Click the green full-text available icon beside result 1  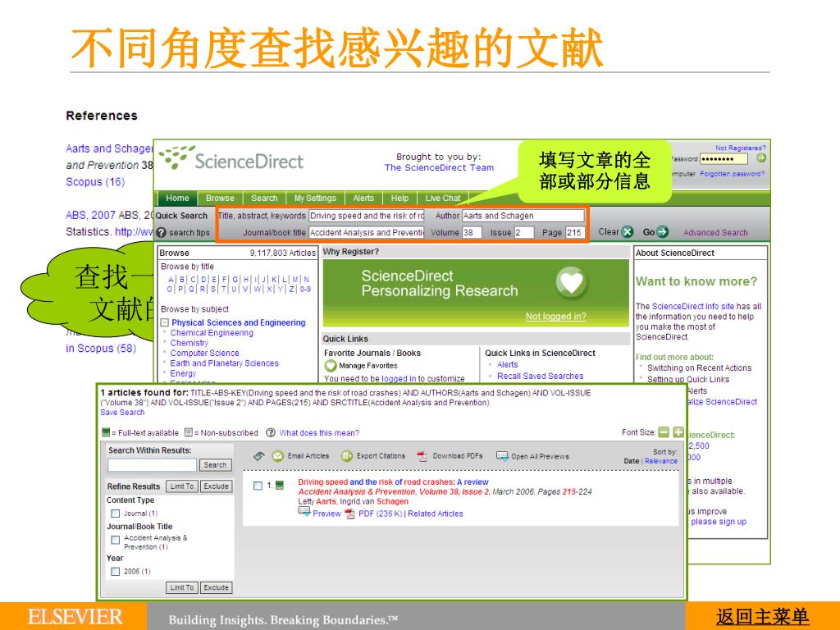[279, 486]
